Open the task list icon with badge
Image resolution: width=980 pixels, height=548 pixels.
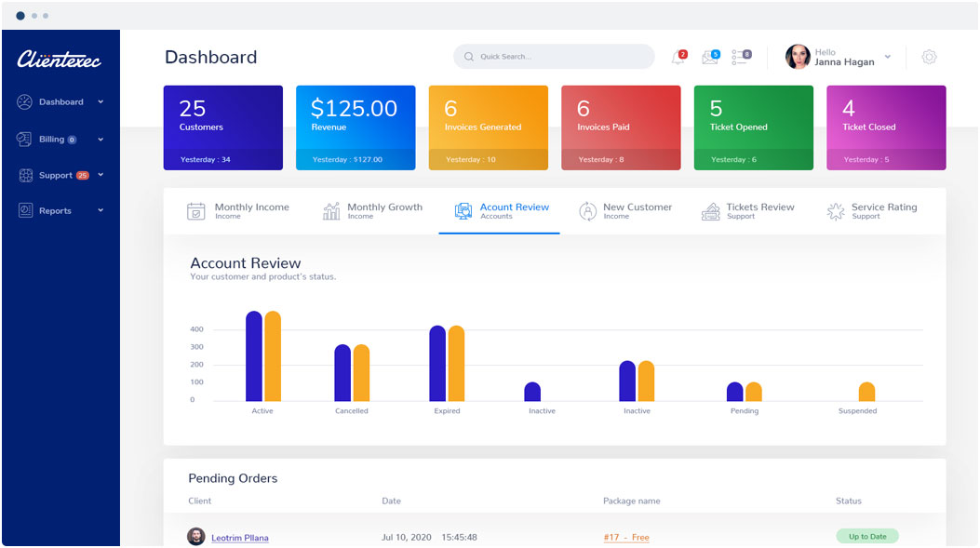pyautogui.click(x=740, y=58)
